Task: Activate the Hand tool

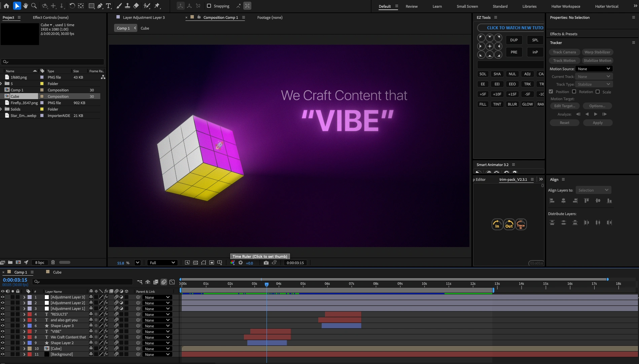Action: 25,6
